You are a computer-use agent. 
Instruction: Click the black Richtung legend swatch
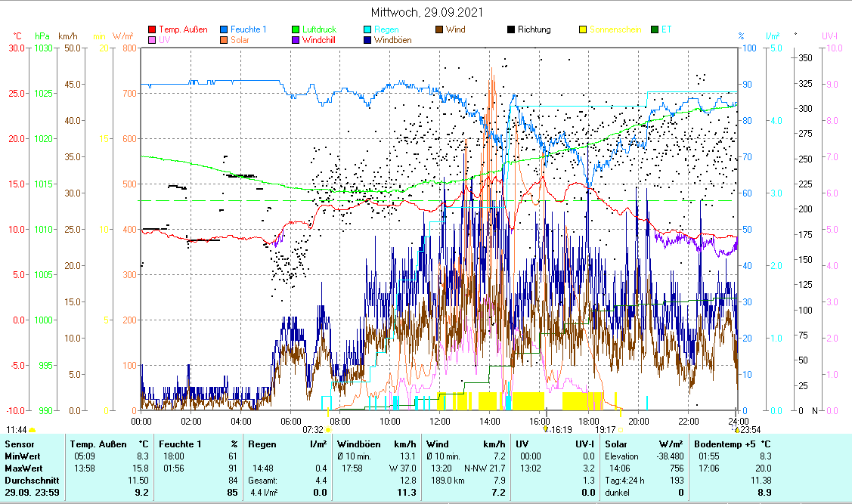(x=512, y=30)
